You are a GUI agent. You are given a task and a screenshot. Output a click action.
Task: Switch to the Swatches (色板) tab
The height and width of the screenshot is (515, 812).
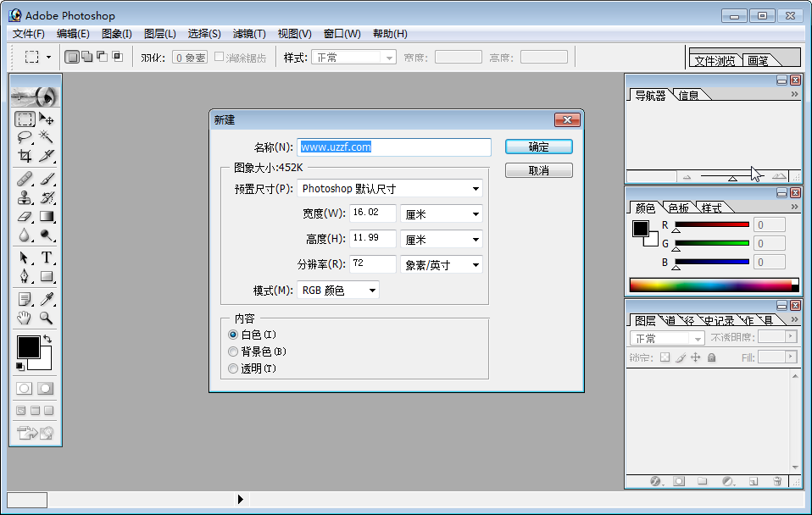[x=679, y=208]
